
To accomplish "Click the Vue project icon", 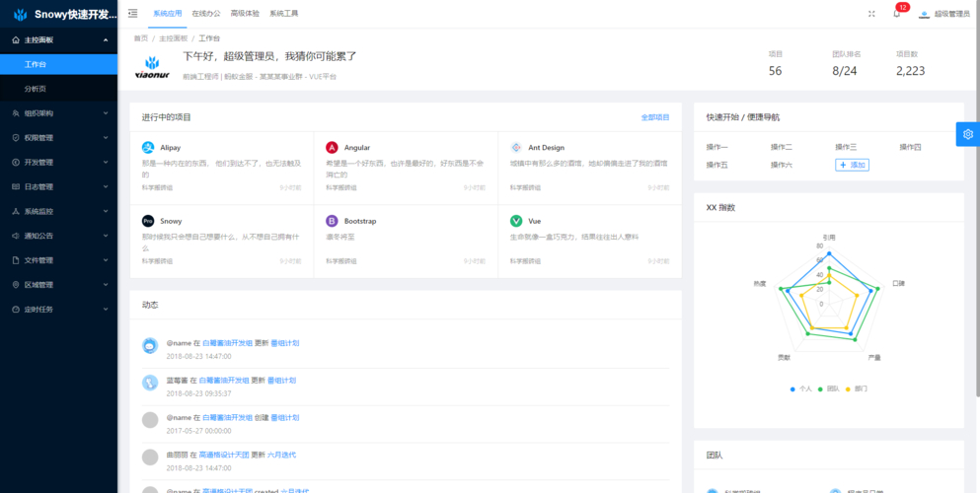I will point(516,221).
